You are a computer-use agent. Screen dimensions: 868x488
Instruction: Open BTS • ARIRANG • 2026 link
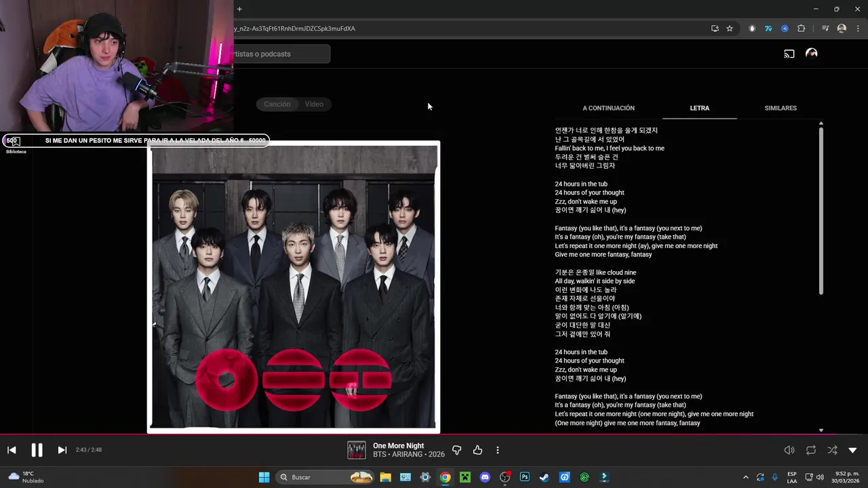[409, 454]
